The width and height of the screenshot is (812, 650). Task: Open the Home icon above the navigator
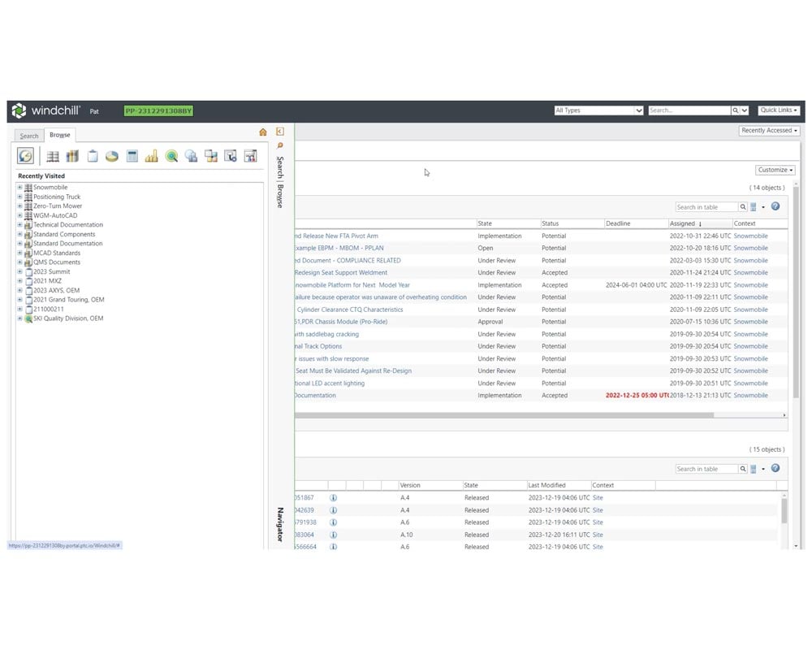[x=263, y=132]
